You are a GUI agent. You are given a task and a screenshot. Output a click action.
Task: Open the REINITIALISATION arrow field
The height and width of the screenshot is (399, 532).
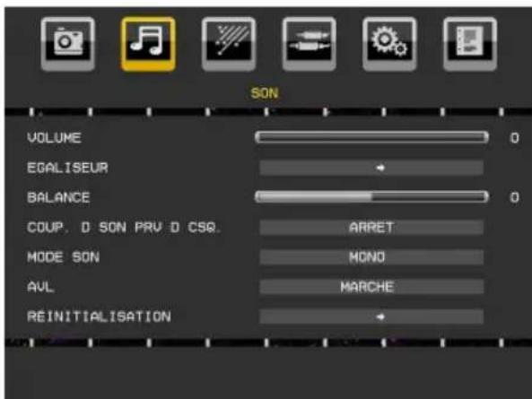coord(371,317)
